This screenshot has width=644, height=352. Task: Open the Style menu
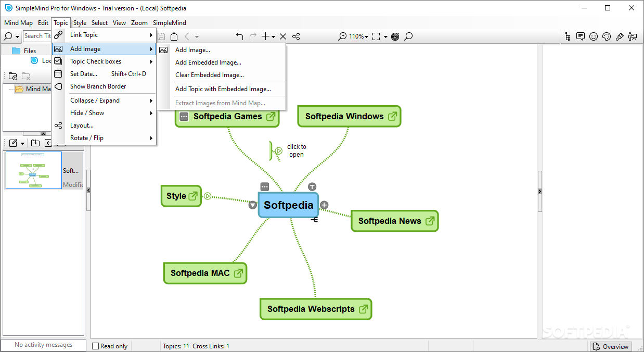[x=80, y=23]
